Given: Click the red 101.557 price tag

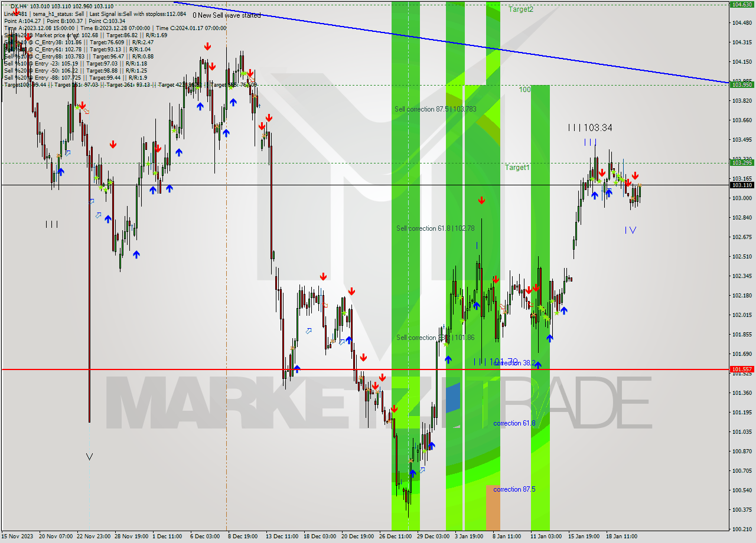Looking at the screenshot, I should tap(742, 369).
